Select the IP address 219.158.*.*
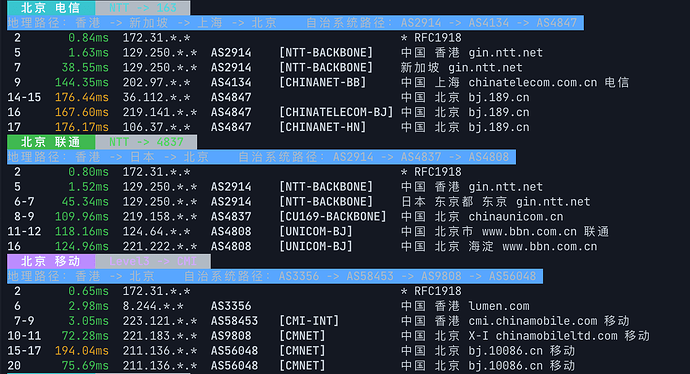The width and height of the screenshot is (690, 374). tap(160, 217)
